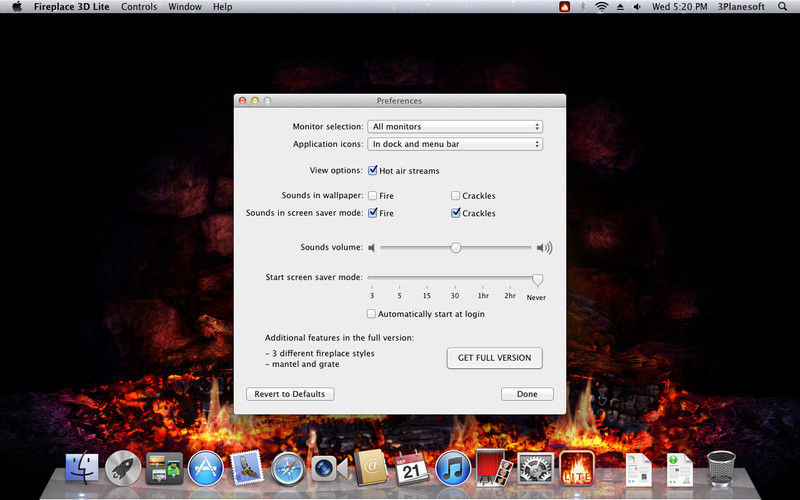
Task: Click the Fireplace flame menu bar icon
Action: tap(564, 7)
